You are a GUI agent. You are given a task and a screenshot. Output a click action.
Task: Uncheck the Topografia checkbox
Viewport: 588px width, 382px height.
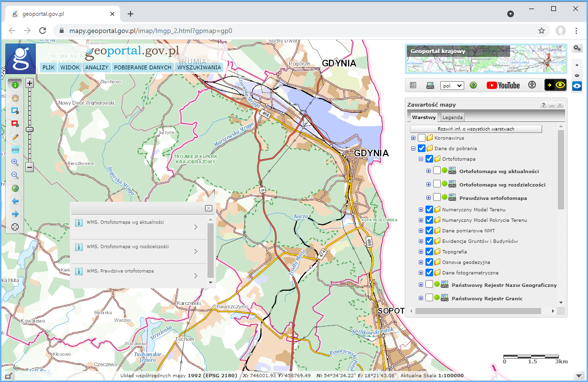[x=429, y=251]
